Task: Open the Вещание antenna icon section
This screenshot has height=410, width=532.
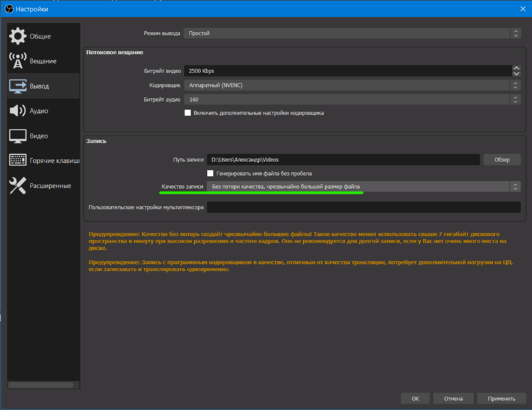Action: (x=18, y=60)
